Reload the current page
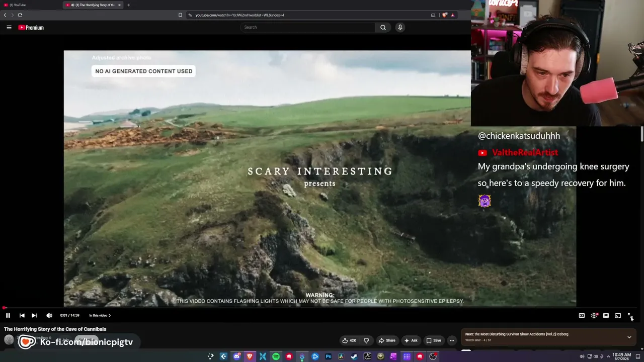The image size is (644, 362). (x=20, y=15)
